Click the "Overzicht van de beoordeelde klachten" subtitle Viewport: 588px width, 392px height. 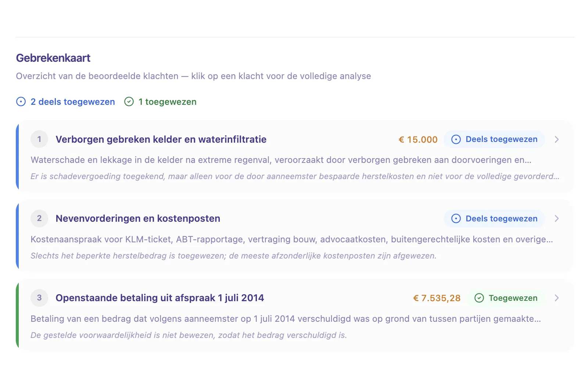[193, 76]
